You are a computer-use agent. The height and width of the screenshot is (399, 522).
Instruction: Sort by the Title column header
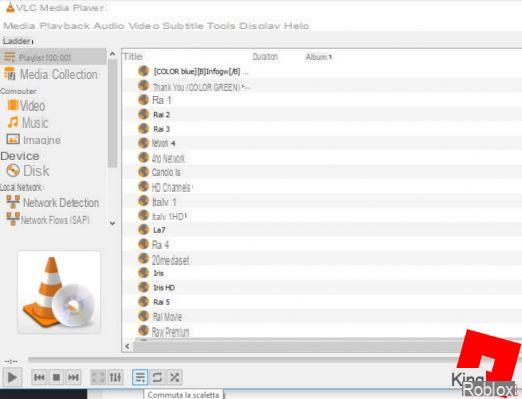(x=133, y=56)
